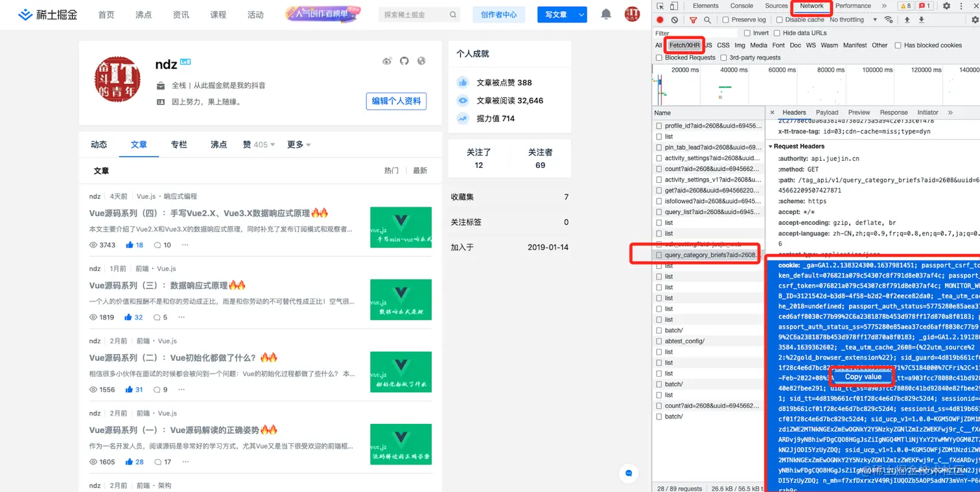This screenshot has height=492, width=980.
Task: Show more request detail tabs chevron
Action: 950,112
